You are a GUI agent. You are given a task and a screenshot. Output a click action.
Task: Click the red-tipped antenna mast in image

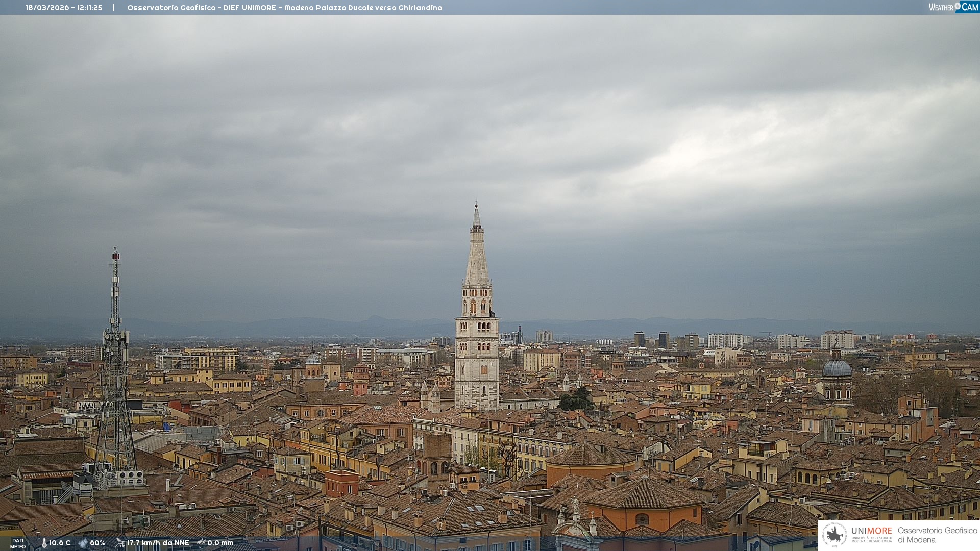[x=115, y=286]
